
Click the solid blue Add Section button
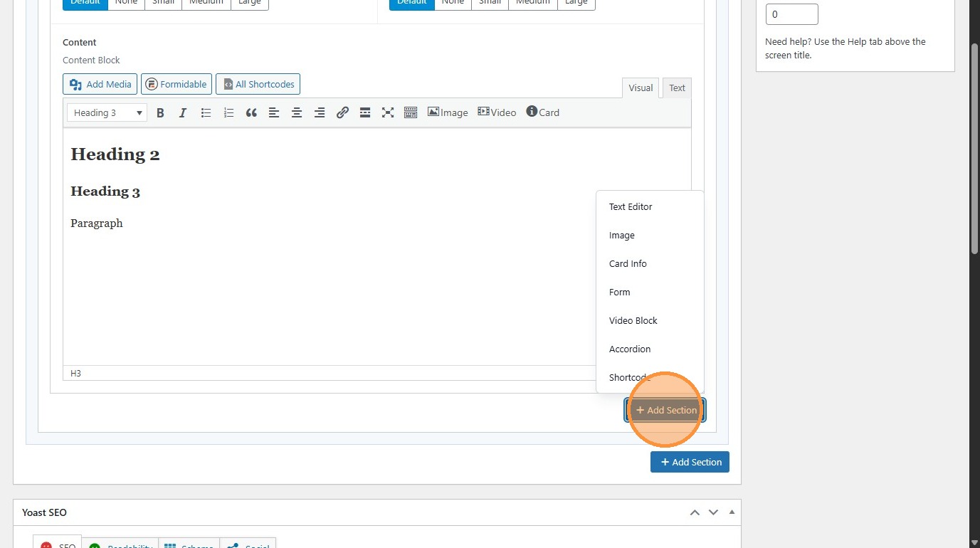point(690,462)
